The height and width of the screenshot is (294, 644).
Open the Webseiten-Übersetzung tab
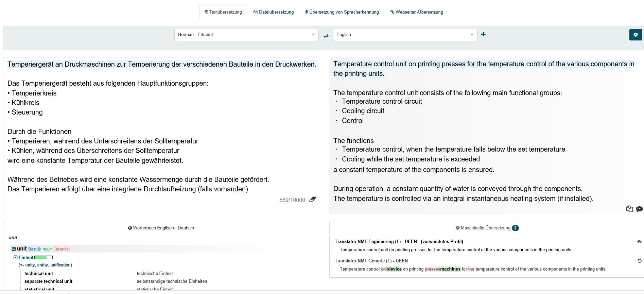tap(417, 12)
